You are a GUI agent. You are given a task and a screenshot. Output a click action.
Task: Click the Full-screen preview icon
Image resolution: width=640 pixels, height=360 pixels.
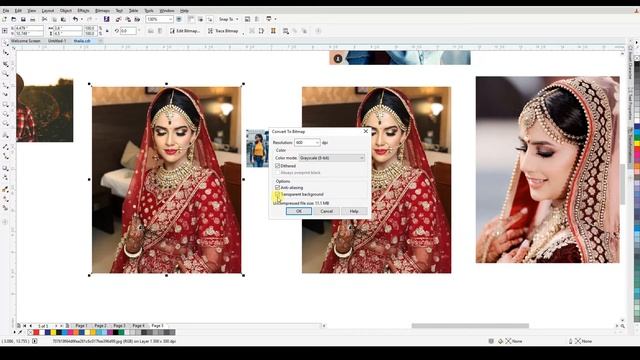[179, 19]
